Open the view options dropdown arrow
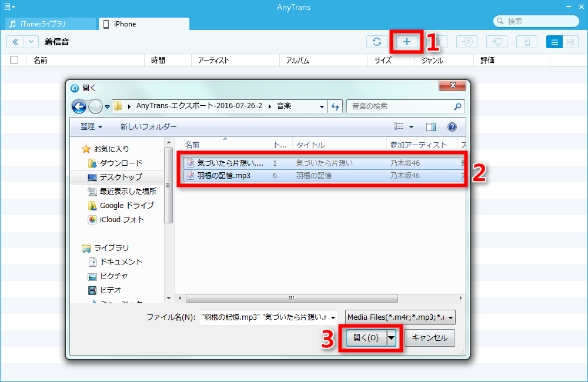Viewport: 588px width, 382px height. click(411, 127)
